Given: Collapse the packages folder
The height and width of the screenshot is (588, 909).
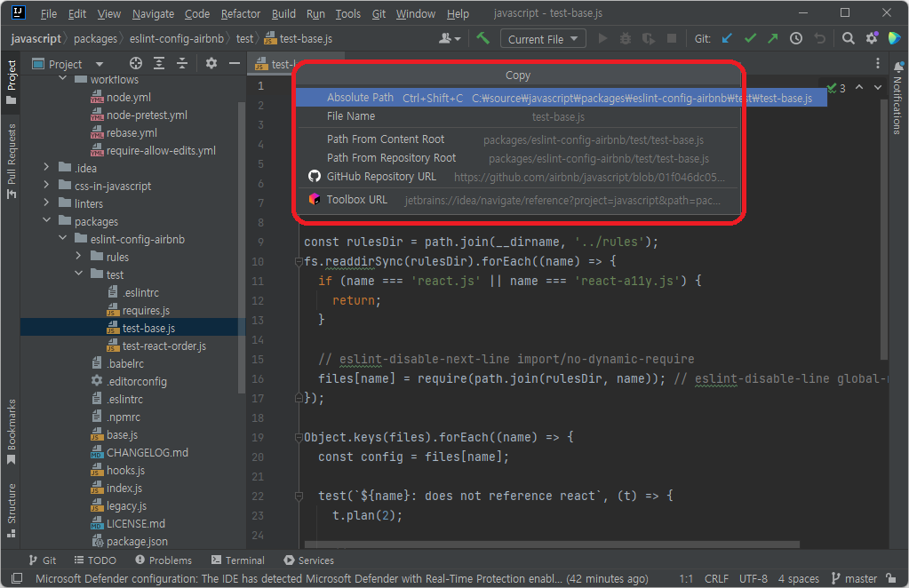Looking at the screenshot, I should point(46,220).
